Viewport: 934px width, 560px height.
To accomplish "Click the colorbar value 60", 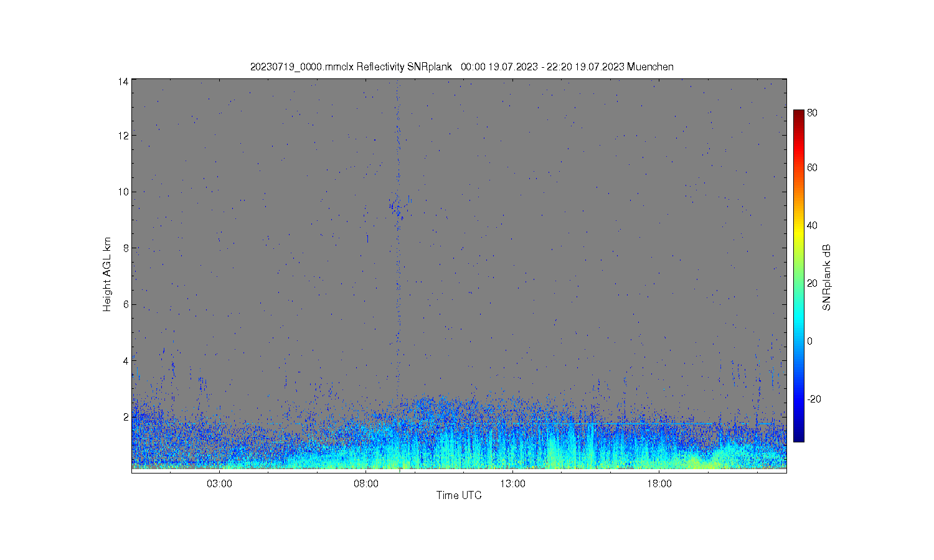I will click(812, 167).
